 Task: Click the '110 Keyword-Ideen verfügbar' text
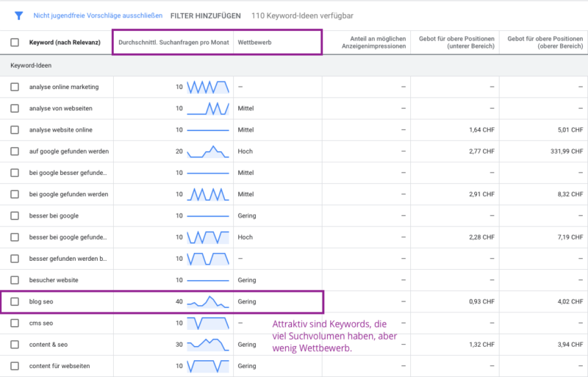coord(302,15)
